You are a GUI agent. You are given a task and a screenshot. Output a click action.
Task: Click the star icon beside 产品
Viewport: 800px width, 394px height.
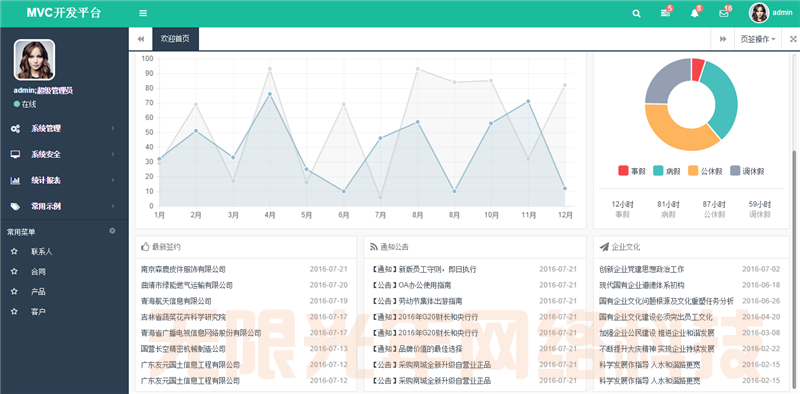[14, 291]
